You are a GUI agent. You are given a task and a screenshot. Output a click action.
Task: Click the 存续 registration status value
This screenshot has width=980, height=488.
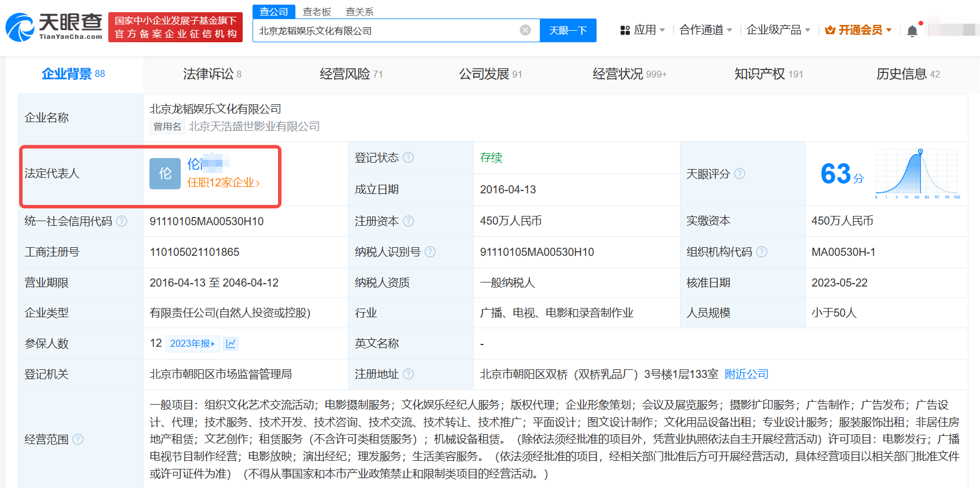pos(491,157)
